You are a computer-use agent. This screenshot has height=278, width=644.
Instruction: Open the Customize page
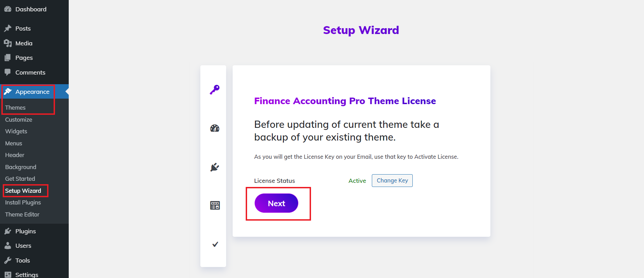coord(19,119)
